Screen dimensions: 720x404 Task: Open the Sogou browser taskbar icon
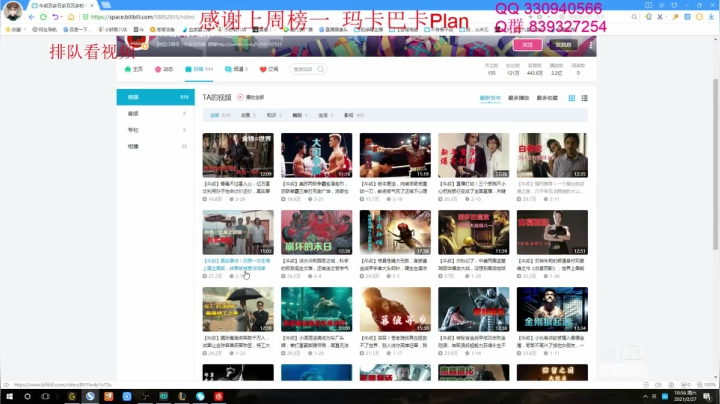tap(90, 396)
